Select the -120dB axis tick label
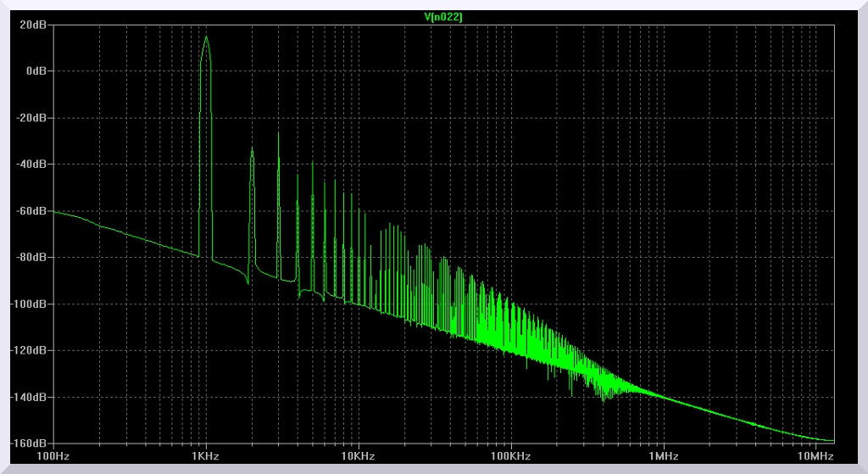The width and height of the screenshot is (868, 474). pyautogui.click(x=30, y=350)
